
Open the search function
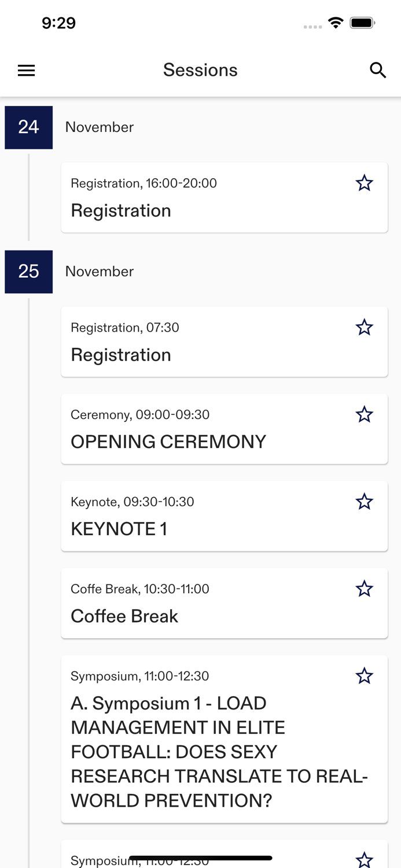click(x=378, y=70)
